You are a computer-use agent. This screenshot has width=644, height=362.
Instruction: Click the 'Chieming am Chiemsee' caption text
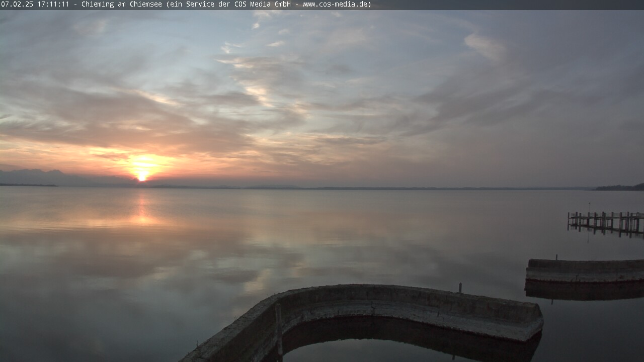[122, 5]
